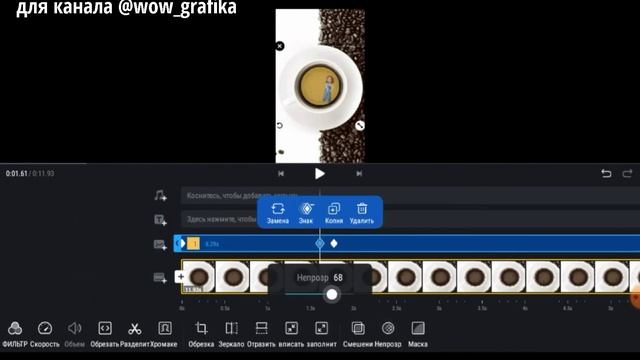The width and height of the screenshot is (640, 360).
Task: Choose the заполнить fill tool
Action: tap(322, 334)
